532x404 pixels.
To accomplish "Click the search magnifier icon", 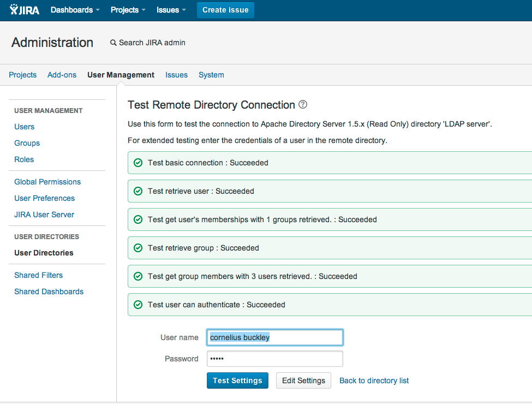I will tap(113, 43).
